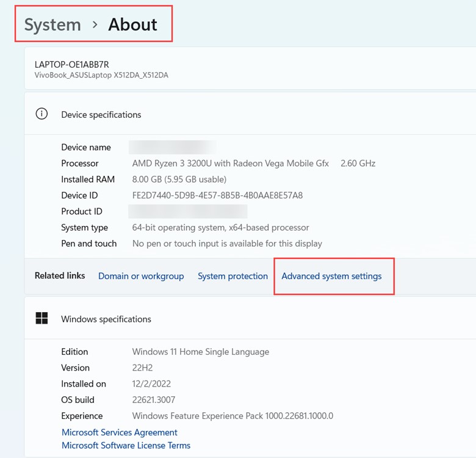Select the 22H2 version value

[x=142, y=368]
